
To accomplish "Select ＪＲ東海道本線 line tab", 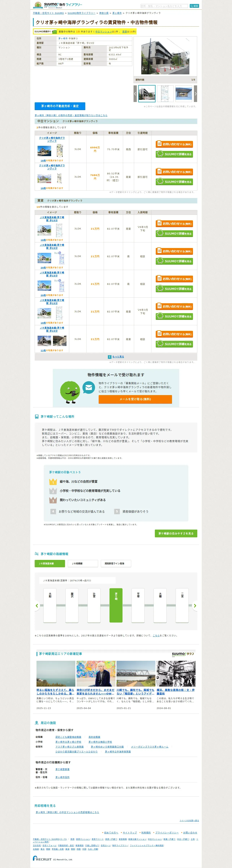I will (50, 563).
